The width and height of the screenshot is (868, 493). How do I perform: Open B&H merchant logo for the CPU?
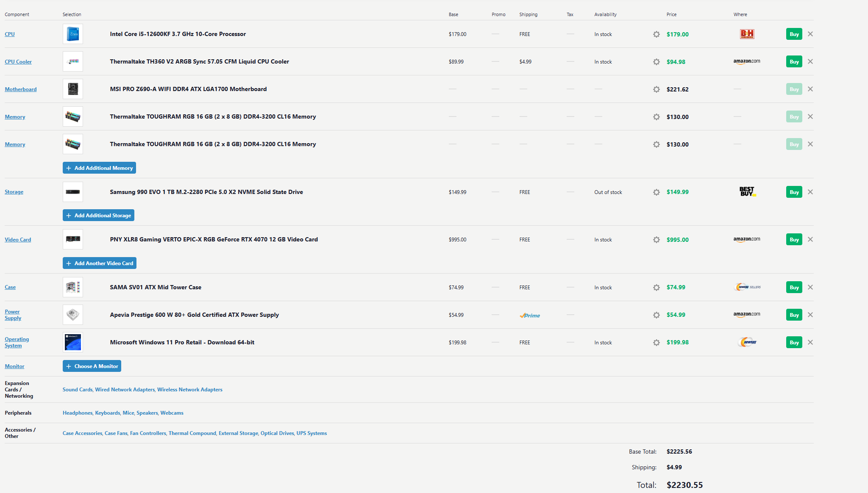[x=747, y=34]
